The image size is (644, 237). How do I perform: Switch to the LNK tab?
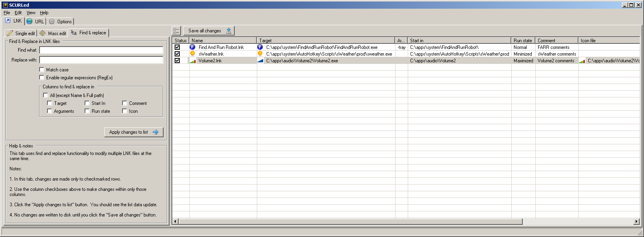[x=14, y=21]
